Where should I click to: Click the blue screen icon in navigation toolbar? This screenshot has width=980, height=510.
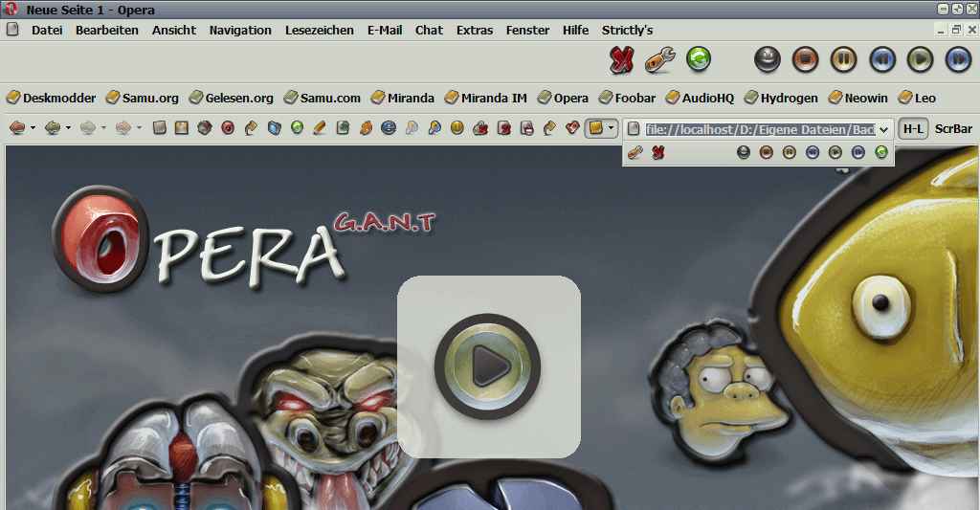coord(275,128)
